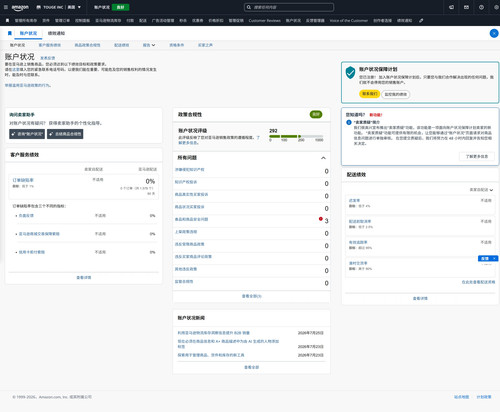Image resolution: width=500 pixels, height=412 pixels.
Task: Open the announcements icon in top bar
Action: click(451, 7)
